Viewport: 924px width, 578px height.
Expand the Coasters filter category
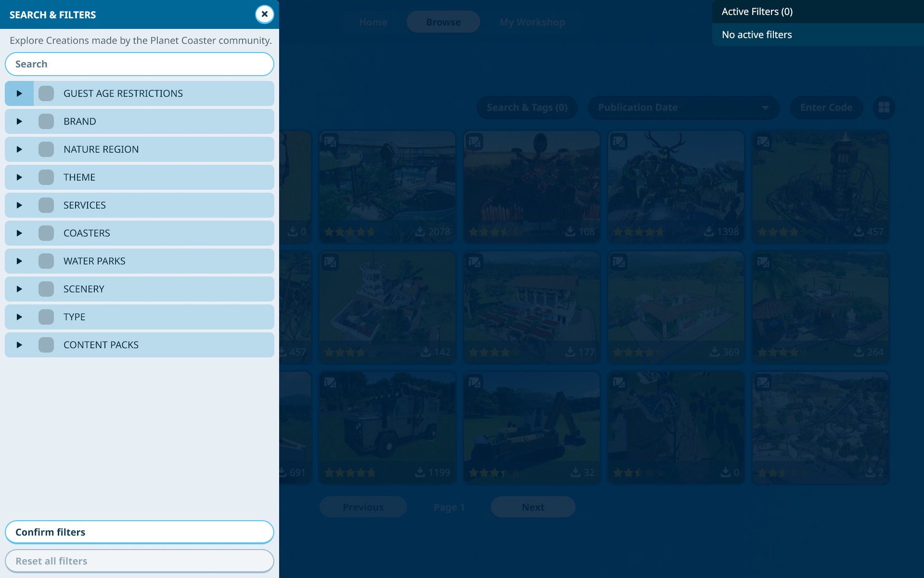(19, 233)
